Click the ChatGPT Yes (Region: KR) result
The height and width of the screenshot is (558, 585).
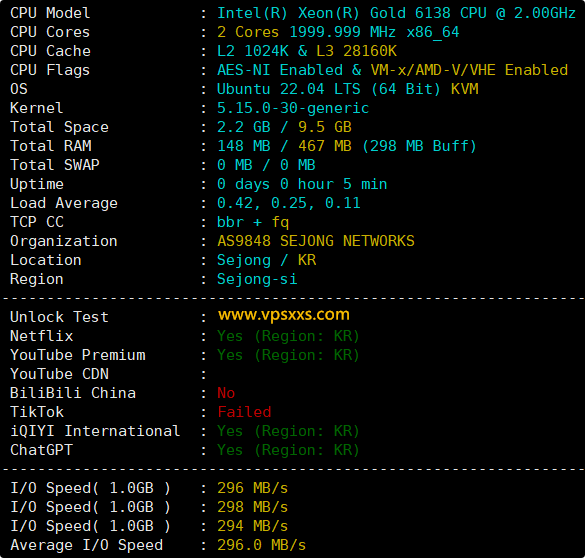(288, 450)
